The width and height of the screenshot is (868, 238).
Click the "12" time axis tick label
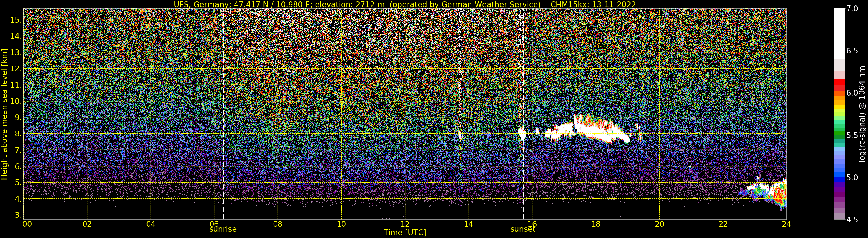[405, 224]
